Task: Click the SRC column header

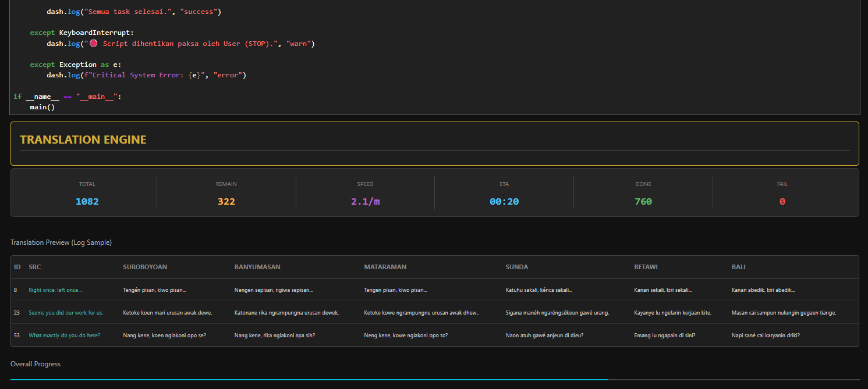Action: tap(35, 267)
